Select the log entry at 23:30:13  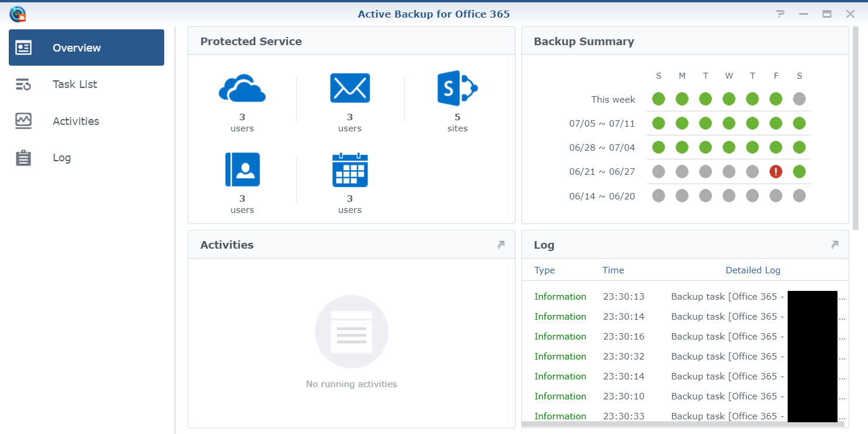point(685,297)
